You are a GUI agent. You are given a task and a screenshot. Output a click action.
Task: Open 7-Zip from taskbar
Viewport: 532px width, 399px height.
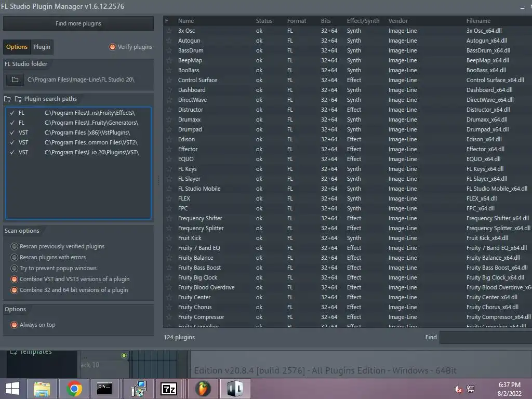tap(169, 389)
